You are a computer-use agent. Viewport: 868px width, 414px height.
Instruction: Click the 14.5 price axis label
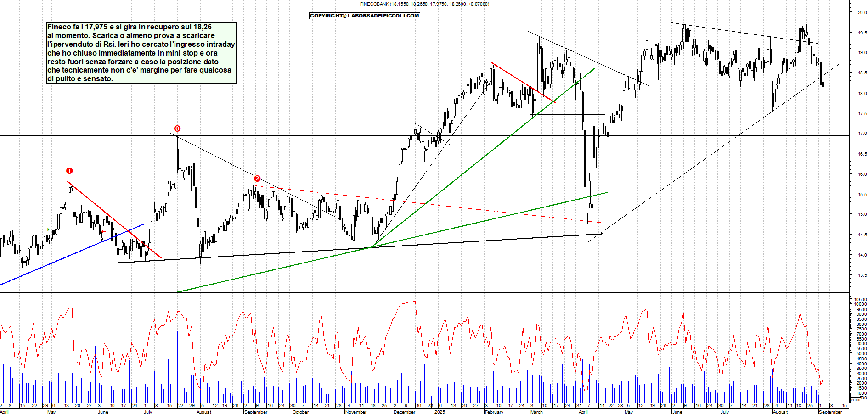[862, 235]
